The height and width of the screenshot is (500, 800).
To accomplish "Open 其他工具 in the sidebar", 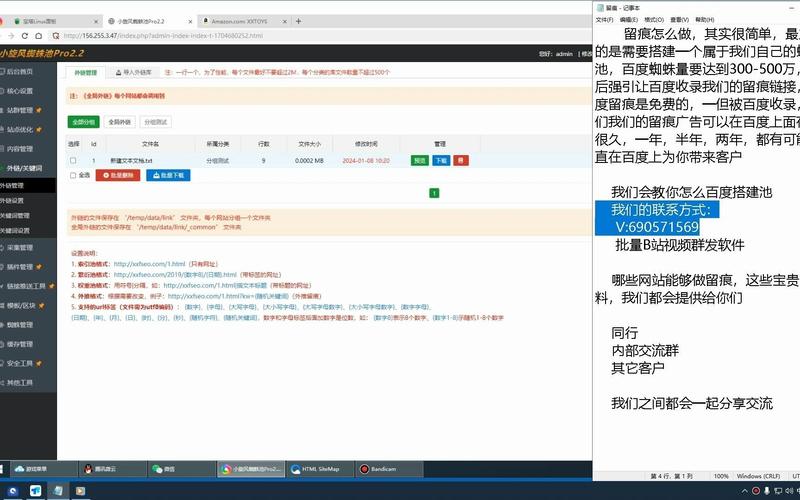I will click(19, 383).
